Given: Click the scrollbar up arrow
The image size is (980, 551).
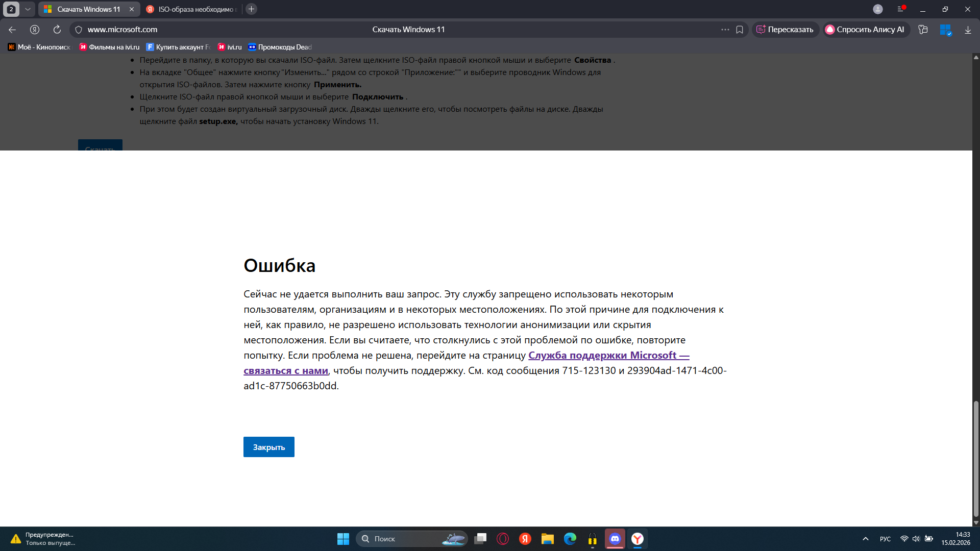Looking at the screenshot, I should pos(976,57).
